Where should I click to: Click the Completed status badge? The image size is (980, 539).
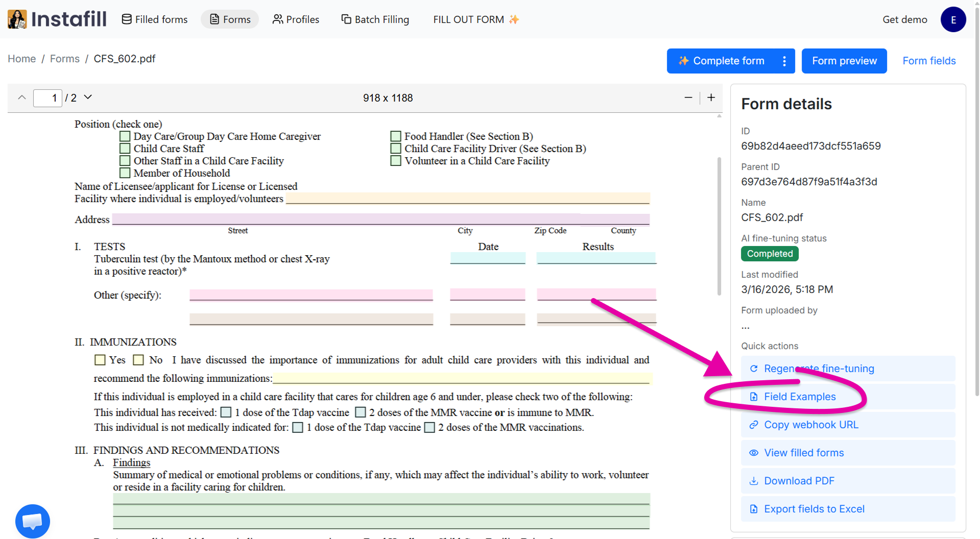click(770, 254)
